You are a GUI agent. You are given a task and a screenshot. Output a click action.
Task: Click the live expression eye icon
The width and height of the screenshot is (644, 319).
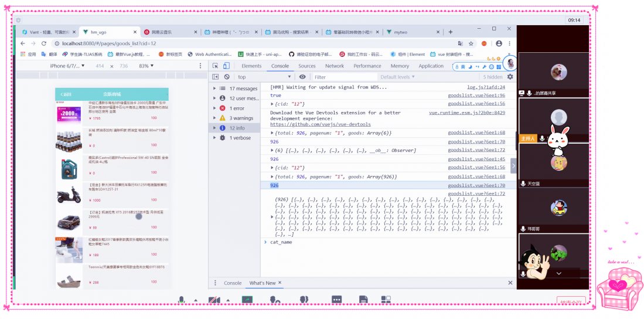coord(302,77)
